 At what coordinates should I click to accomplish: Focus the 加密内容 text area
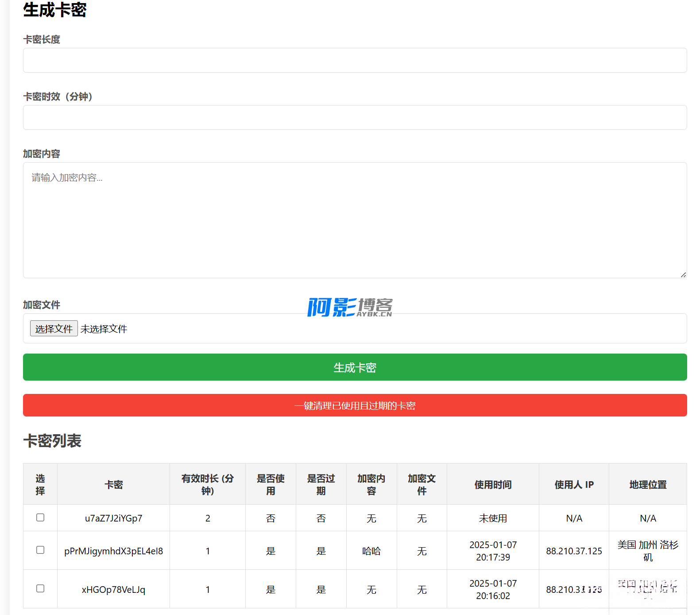tap(355, 220)
